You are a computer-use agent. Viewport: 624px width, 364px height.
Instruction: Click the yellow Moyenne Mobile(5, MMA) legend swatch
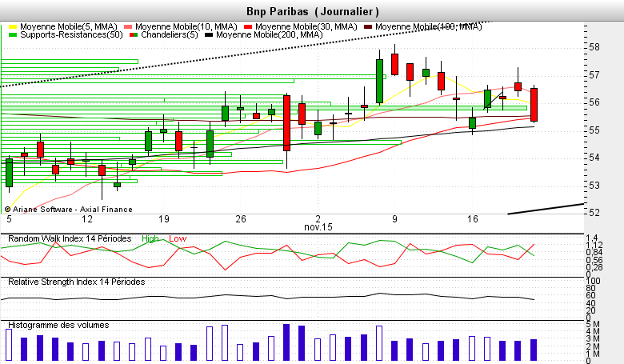click(x=13, y=27)
